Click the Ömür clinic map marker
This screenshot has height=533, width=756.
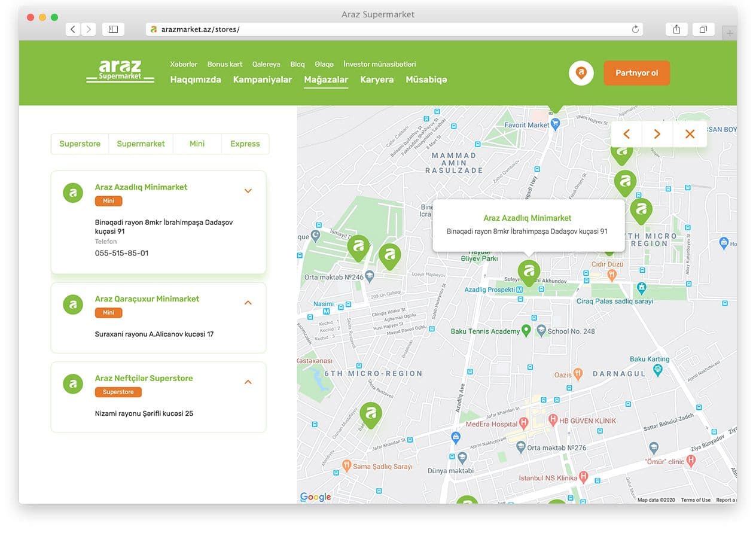click(691, 461)
